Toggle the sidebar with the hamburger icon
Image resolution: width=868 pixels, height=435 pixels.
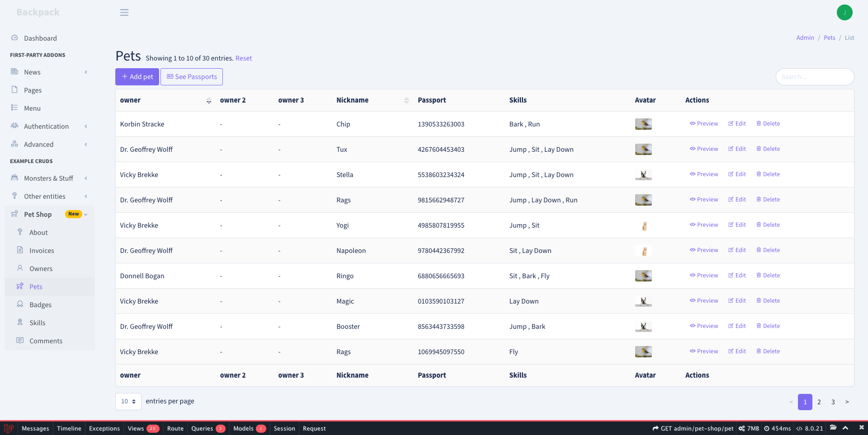point(124,12)
